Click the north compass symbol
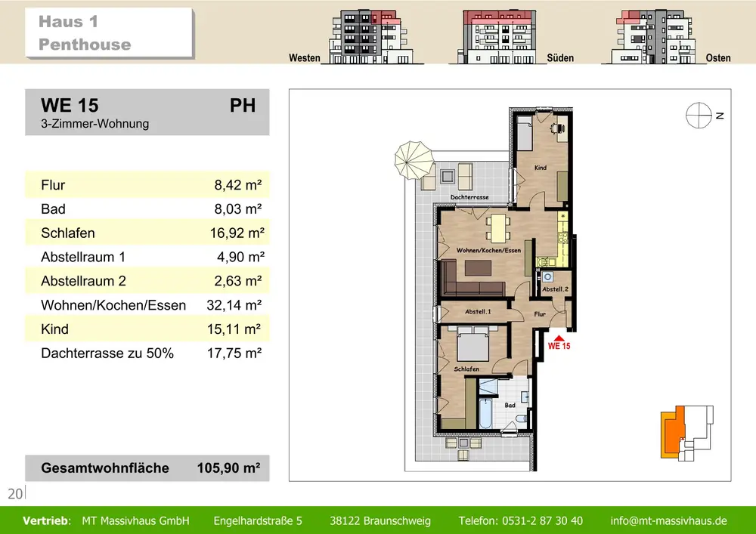756x534 pixels. 699,116
